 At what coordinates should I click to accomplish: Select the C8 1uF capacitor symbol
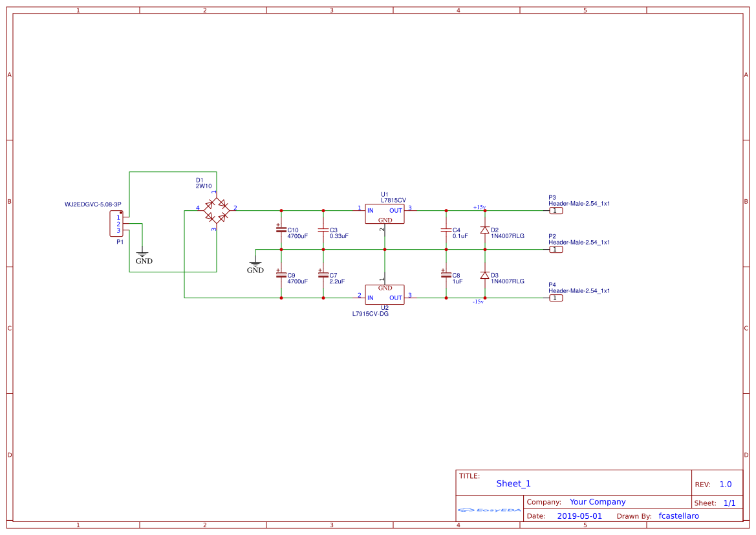446,275
